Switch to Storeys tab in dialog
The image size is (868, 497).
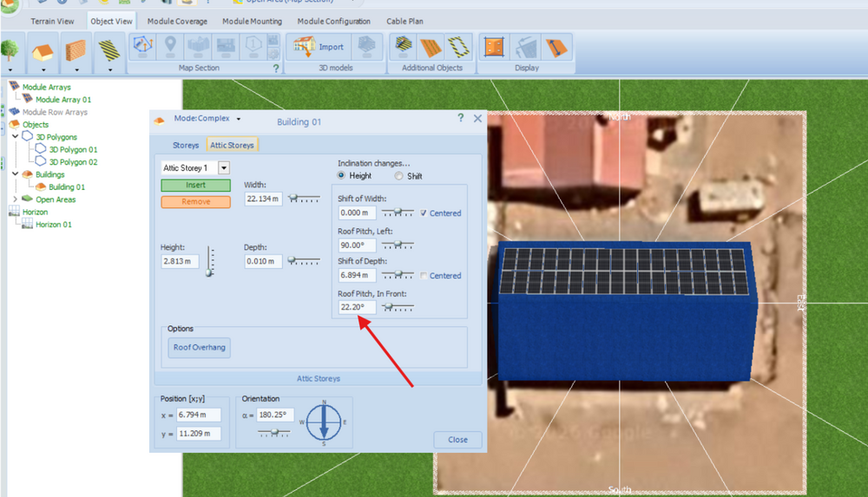pyautogui.click(x=186, y=145)
